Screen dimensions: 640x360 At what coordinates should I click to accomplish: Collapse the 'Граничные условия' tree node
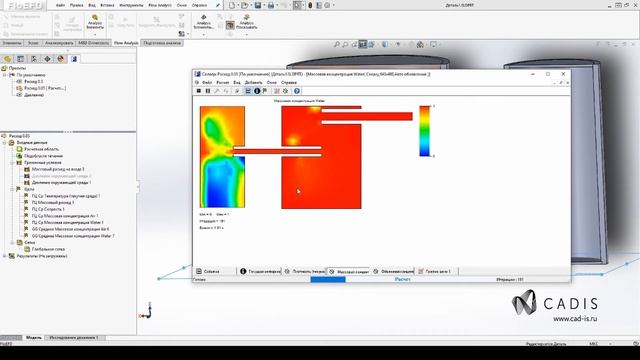[12, 163]
